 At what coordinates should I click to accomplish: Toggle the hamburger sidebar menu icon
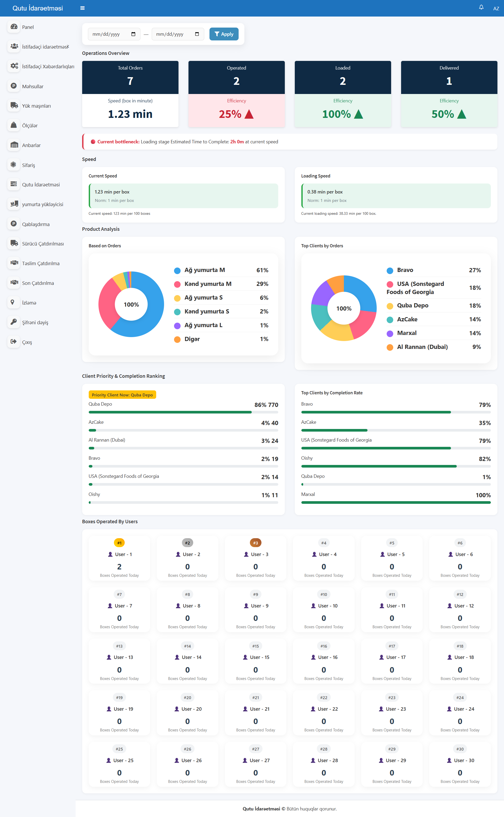pos(82,8)
